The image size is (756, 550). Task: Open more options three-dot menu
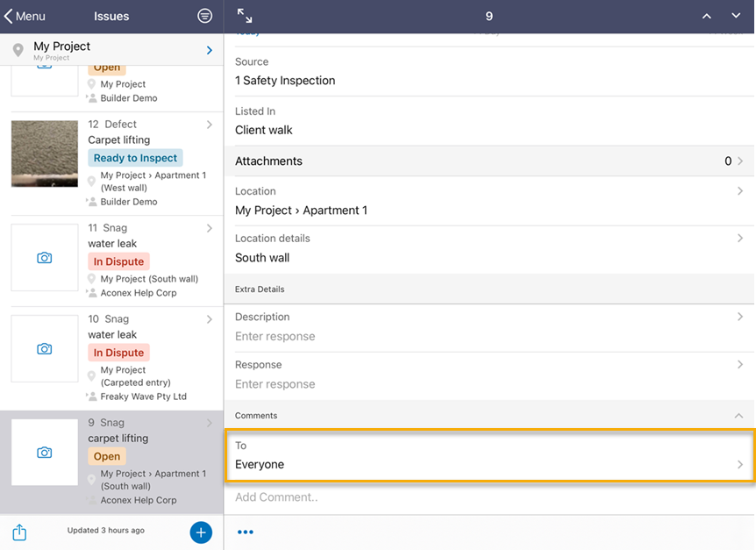[246, 532]
